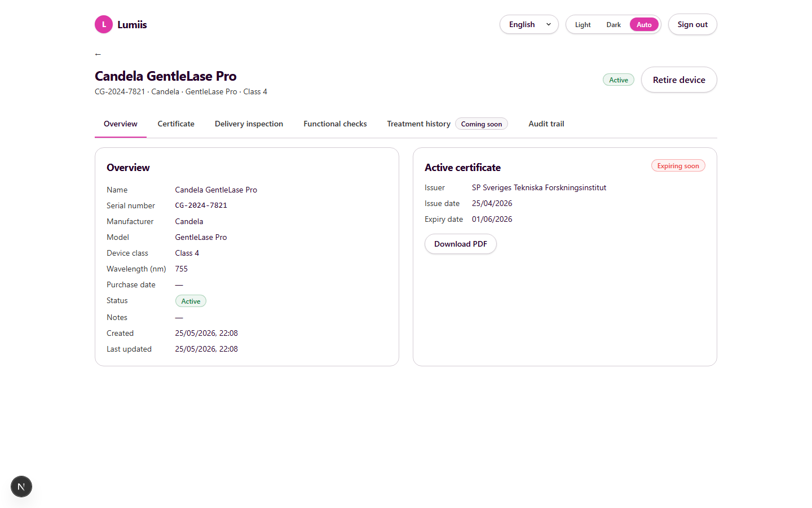The image size is (812, 508).
Task: Open the English language dropdown
Action: [529, 24]
